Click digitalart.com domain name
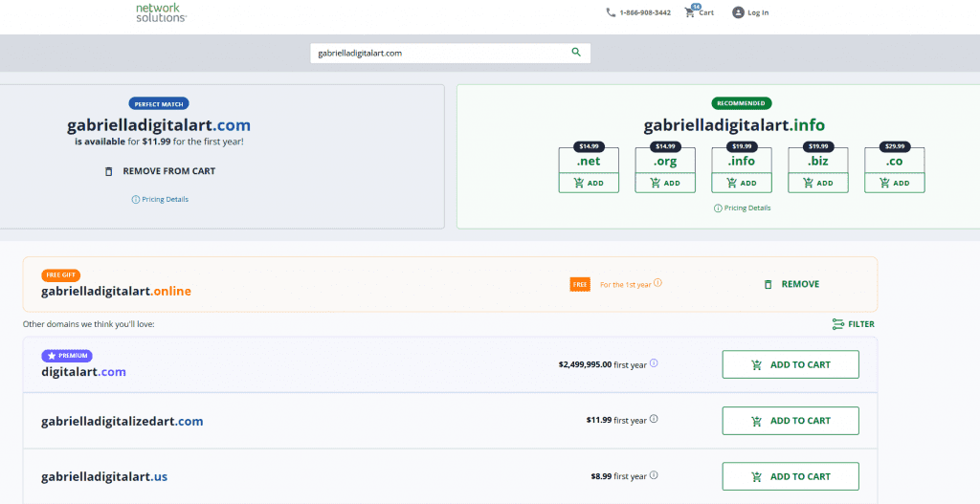 [84, 372]
